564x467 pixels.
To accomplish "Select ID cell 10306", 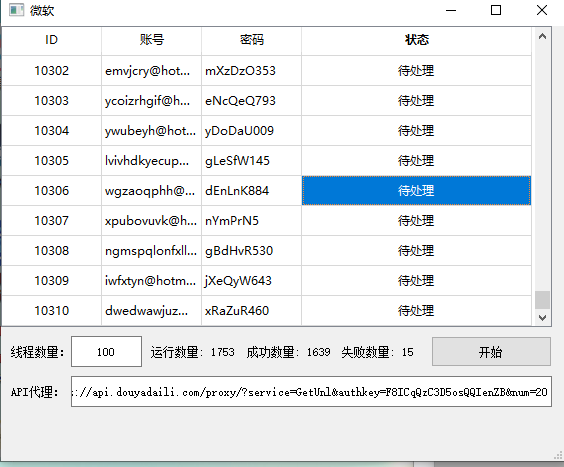I will [x=51, y=191].
